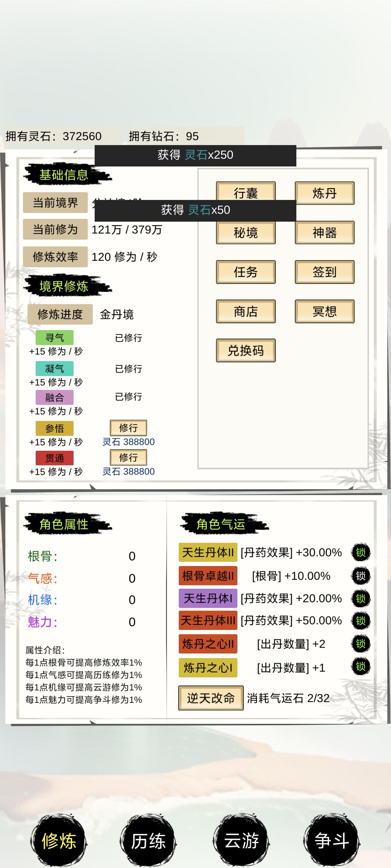Open the 商店 shop

coord(245,311)
